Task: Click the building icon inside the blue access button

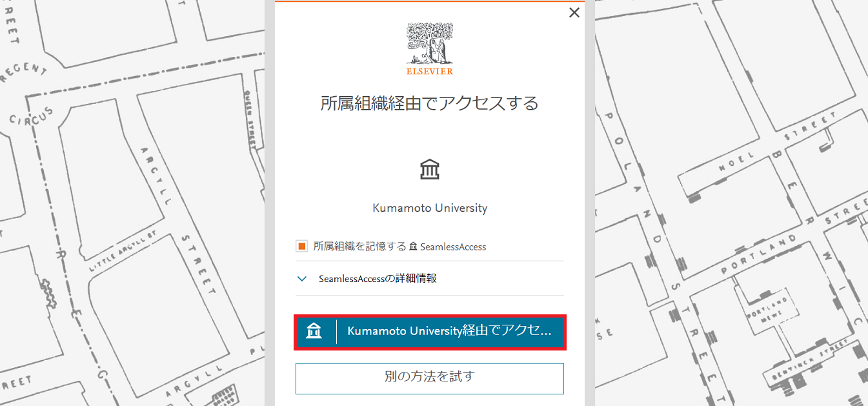Action: point(314,331)
